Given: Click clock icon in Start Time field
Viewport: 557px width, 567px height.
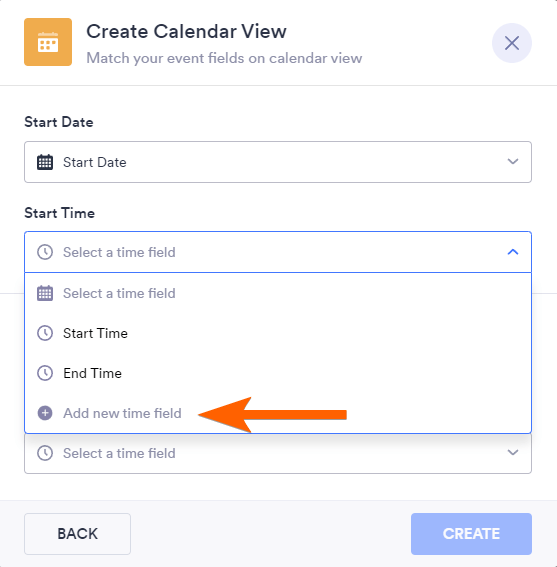Looking at the screenshot, I should (x=45, y=252).
